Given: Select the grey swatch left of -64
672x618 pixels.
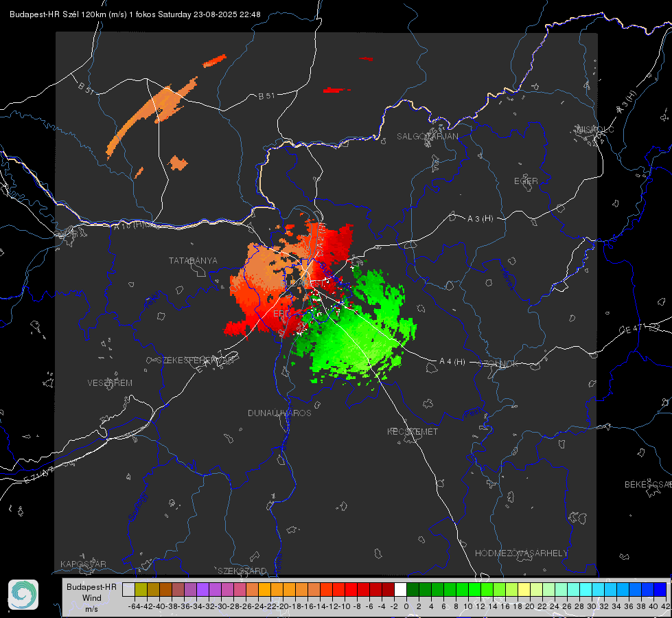Looking at the screenshot, I should pyautogui.click(x=128, y=589).
